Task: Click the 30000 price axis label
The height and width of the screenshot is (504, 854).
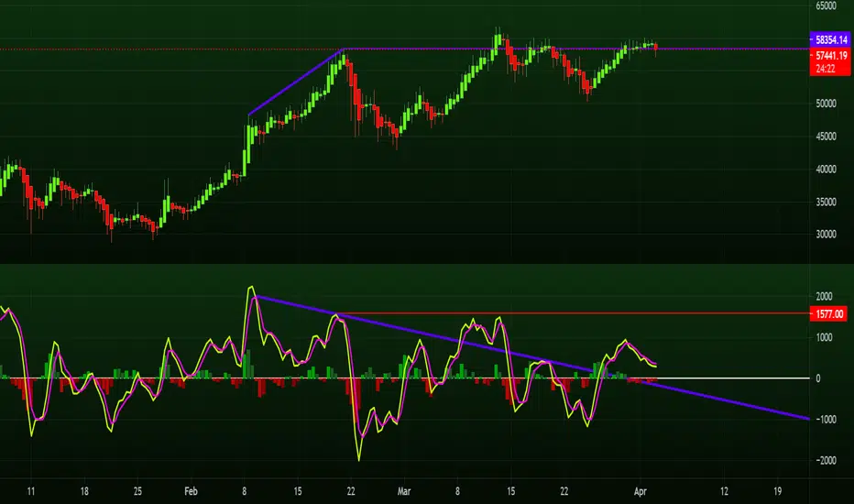Action: pyautogui.click(x=826, y=235)
